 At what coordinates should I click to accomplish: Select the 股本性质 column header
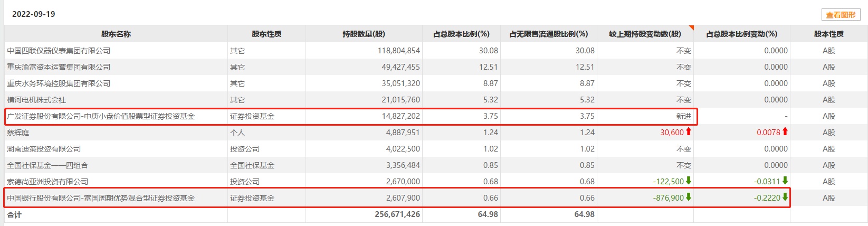(x=828, y=34)
